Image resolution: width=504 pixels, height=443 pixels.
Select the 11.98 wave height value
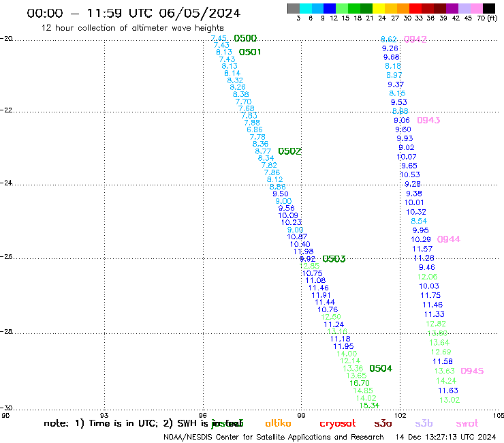pyautogui.click(x=304, y=251)
